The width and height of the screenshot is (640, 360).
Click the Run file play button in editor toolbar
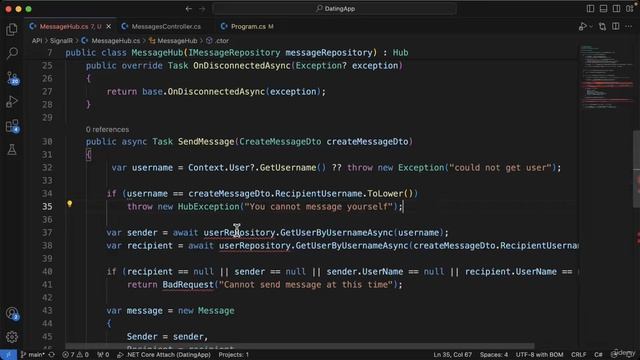point(582,27)
